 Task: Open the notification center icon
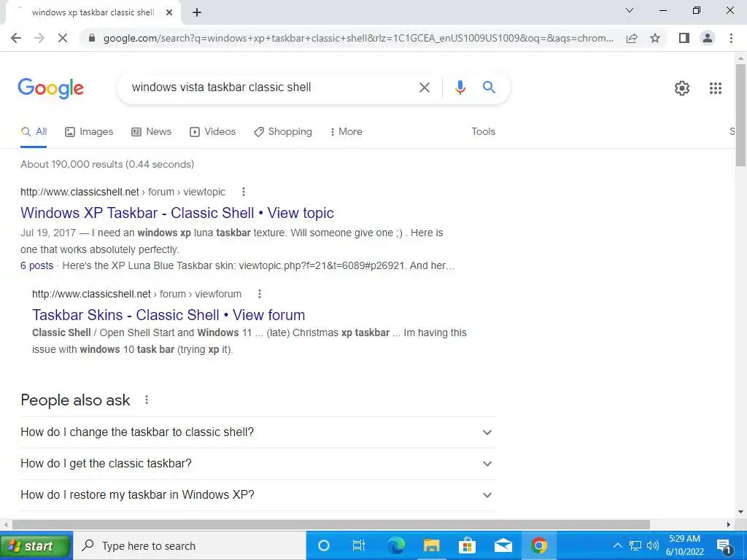click(x=724, y=546)
